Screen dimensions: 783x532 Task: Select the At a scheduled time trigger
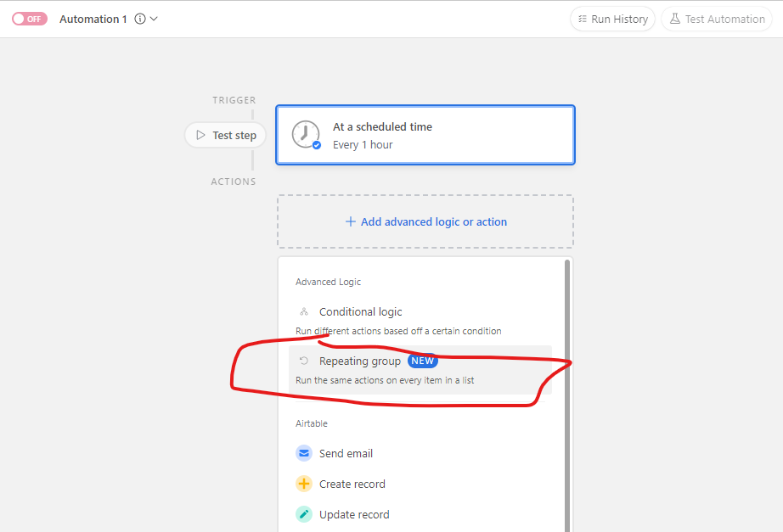click(x=425, y=135)
